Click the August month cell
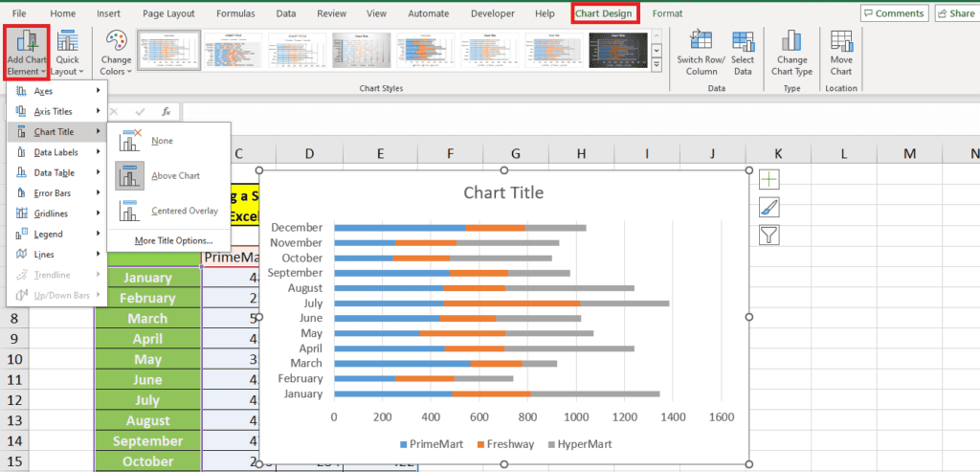980x472 pixels. point(147,420)
